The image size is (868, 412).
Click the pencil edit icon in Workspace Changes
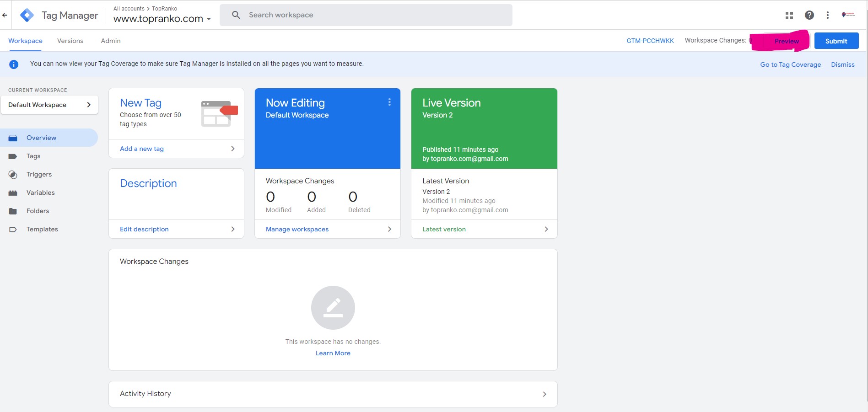[333, 308]
